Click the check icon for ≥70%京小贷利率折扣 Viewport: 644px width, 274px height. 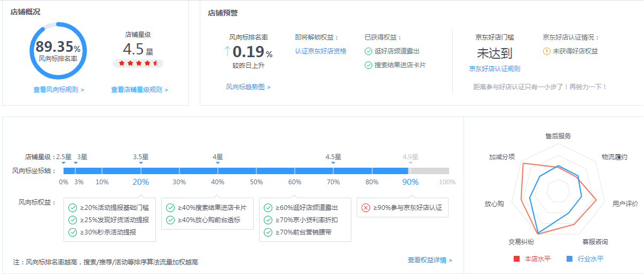[x=268, y=220]
